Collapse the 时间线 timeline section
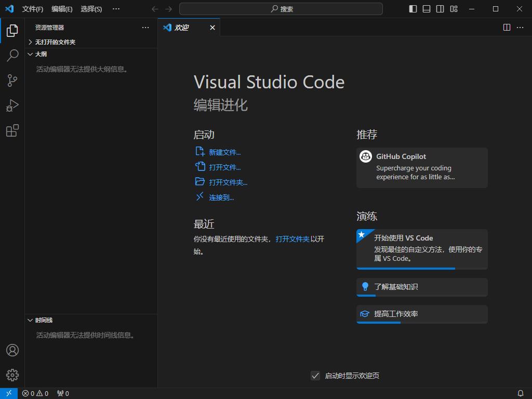The height and width of the screenshot is (399, 532). pos(91,320)
